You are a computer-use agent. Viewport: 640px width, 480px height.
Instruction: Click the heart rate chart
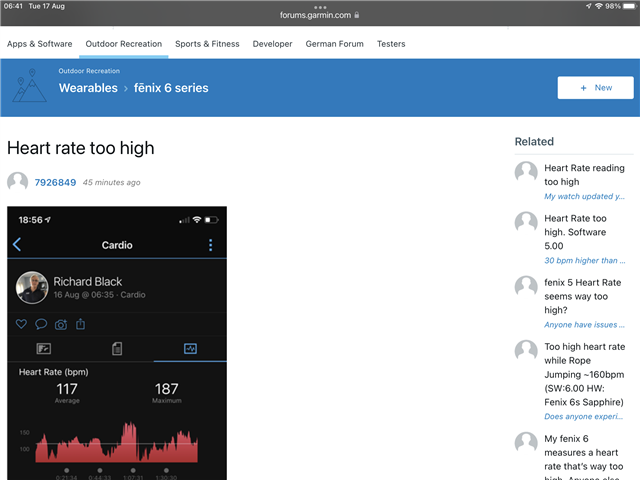[117, 443]
